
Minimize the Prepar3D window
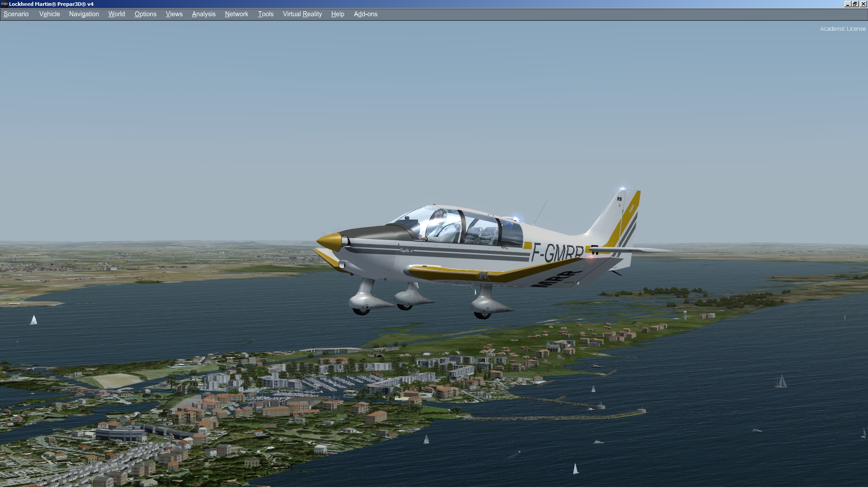point(848,4)
